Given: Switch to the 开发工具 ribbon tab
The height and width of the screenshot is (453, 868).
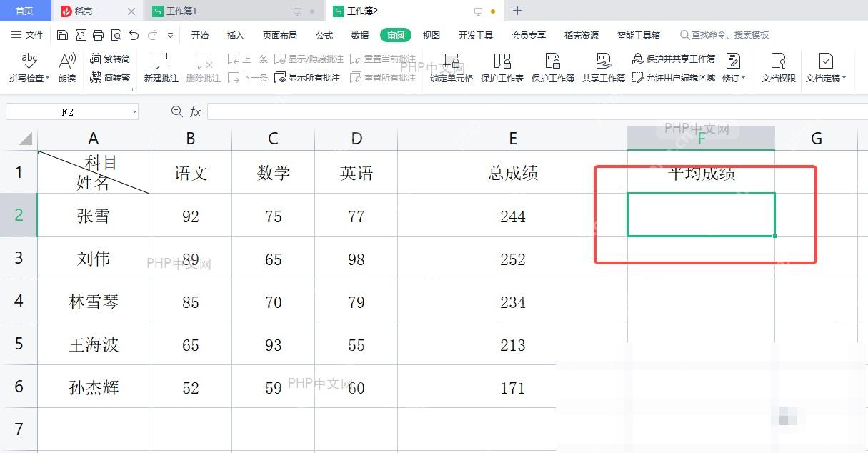Looking at the screenshot, I should click(476, 35).
